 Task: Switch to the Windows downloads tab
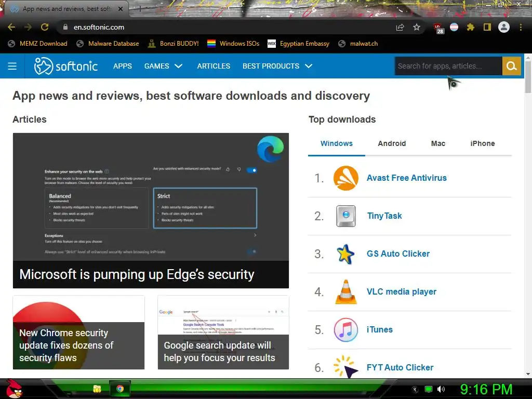pos(336,143)
